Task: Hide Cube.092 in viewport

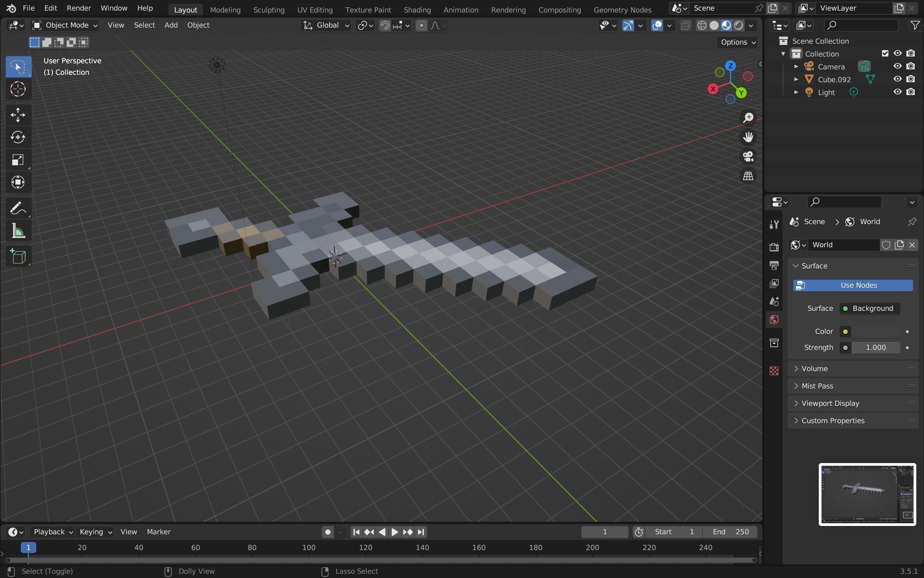Action: click(897, 79)
